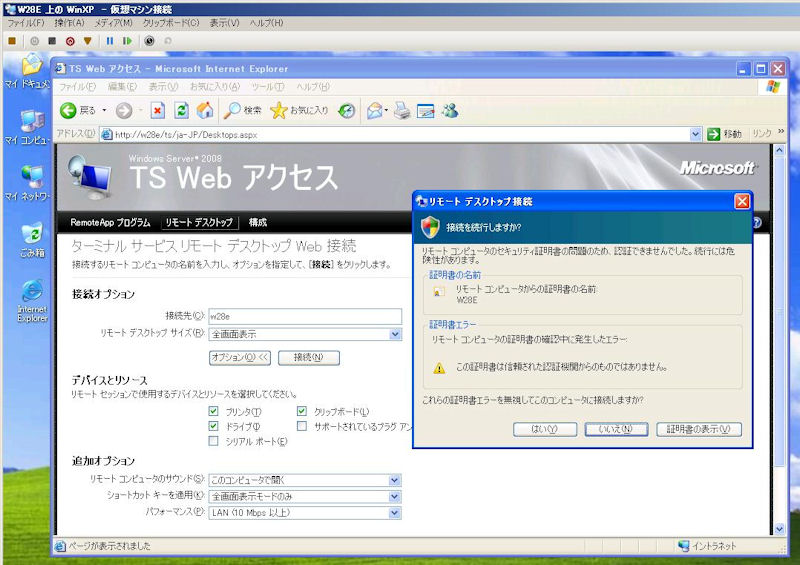Expand the IE links bar chevron

781,132
